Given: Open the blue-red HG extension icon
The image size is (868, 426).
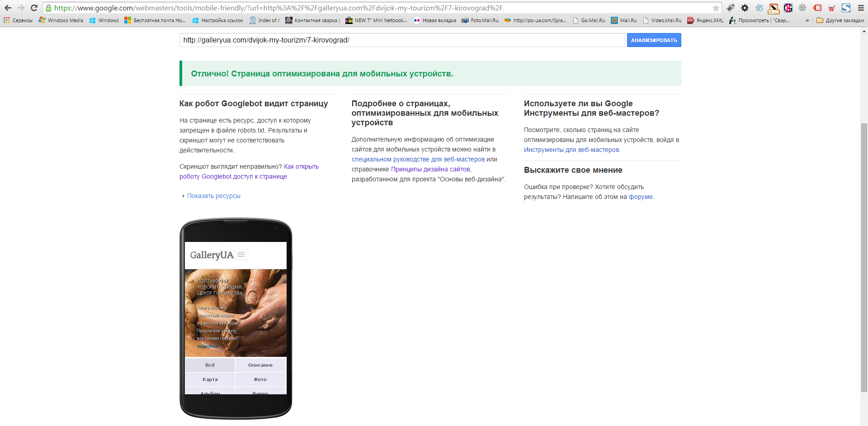Looking at the screenshot, I should coord(788,8).
